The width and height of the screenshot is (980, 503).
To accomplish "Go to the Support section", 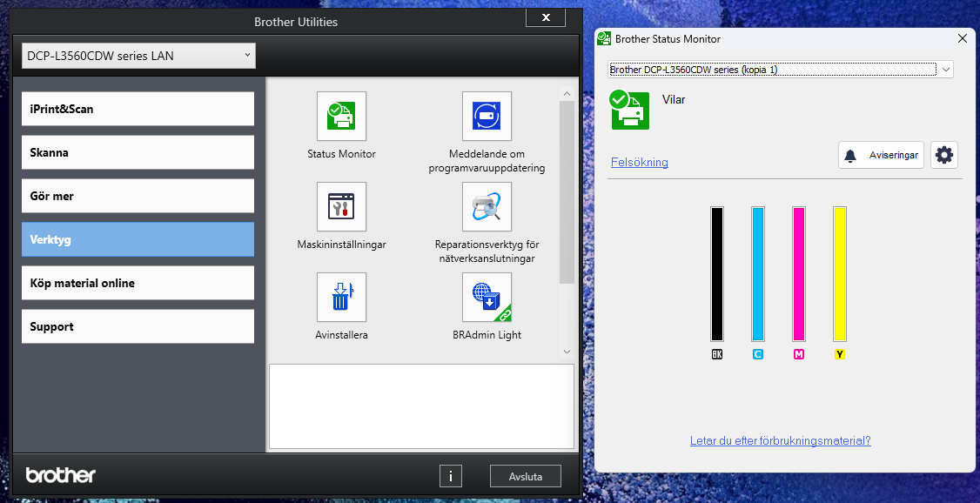I will coord(138,326).
